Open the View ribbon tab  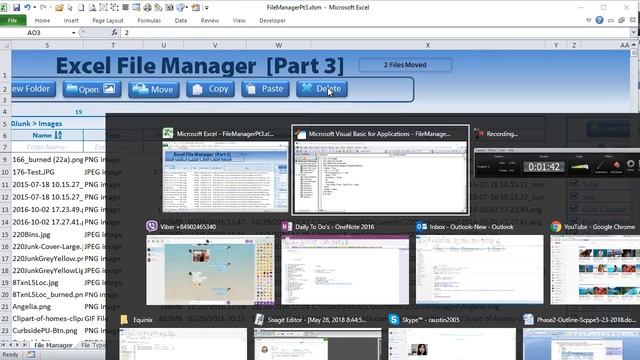(239, 20)
